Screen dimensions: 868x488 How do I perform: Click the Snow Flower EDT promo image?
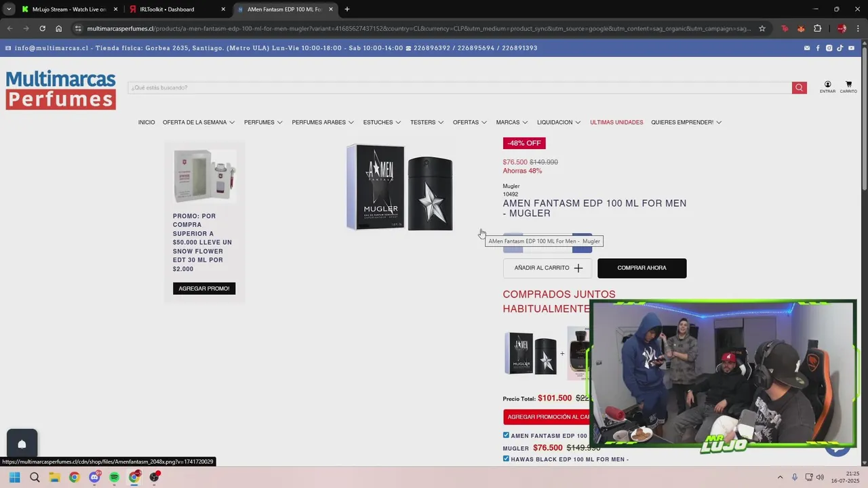coord(205,176)
